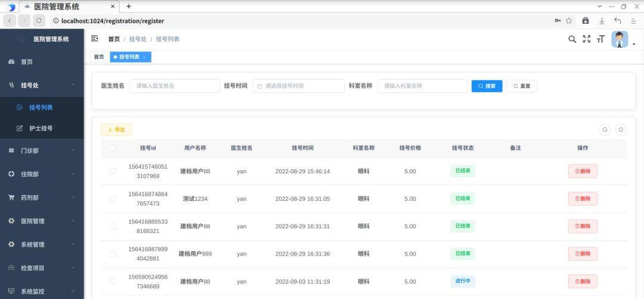The height and width of the screenshot is (299, 644).
Task: Click the browser address bar URL
Action: click(x=113, y=21)
